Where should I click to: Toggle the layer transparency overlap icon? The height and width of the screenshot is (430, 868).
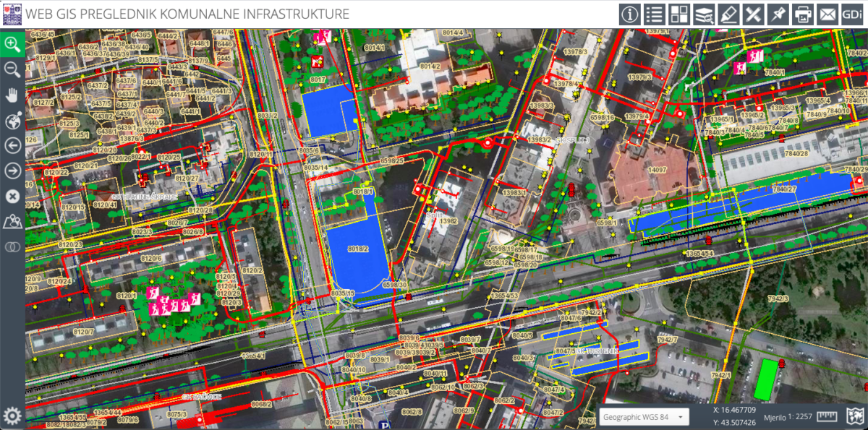[12, 246]
